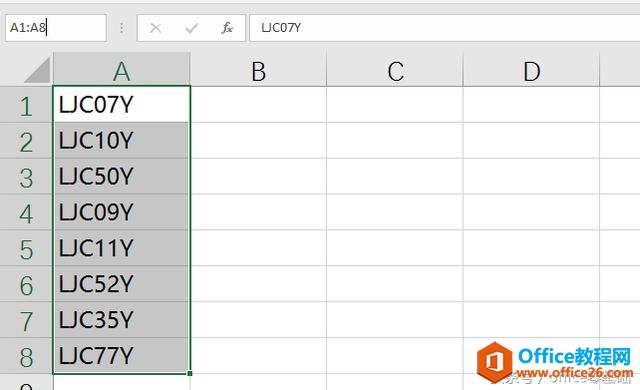Click the Enter checkmark icon in formula bar
The height and width of the screenshot is (390, 640).
[191, 28]
